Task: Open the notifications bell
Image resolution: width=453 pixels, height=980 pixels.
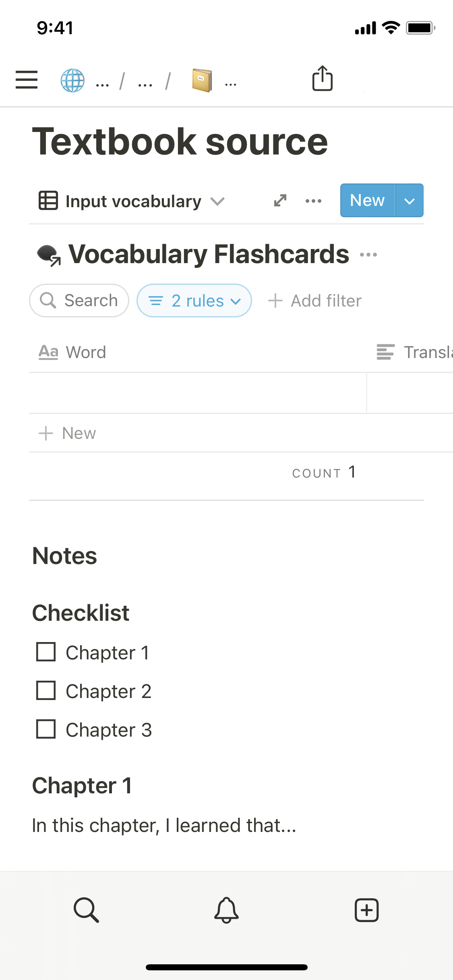Action: [x=226, y=910]
